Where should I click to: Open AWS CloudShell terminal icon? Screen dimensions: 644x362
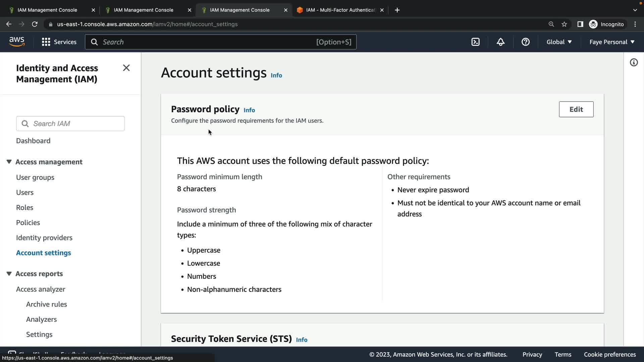[475, 42]
